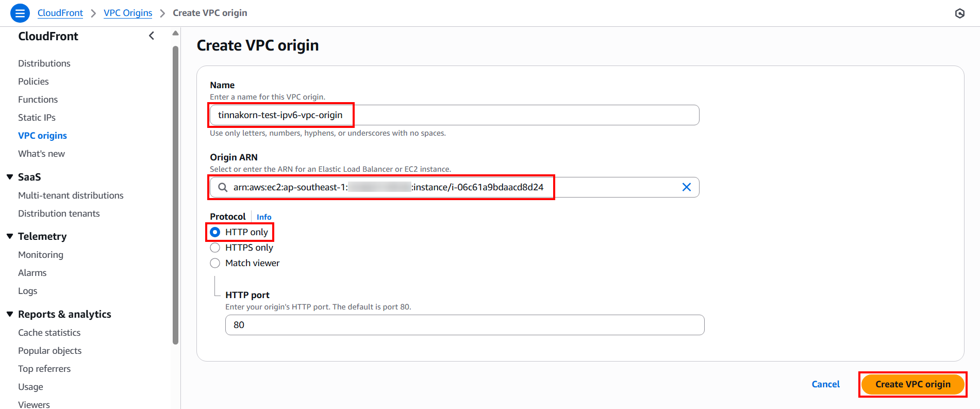
Task: Click the Create VPC origin page heading
Action: coord(258,45)
